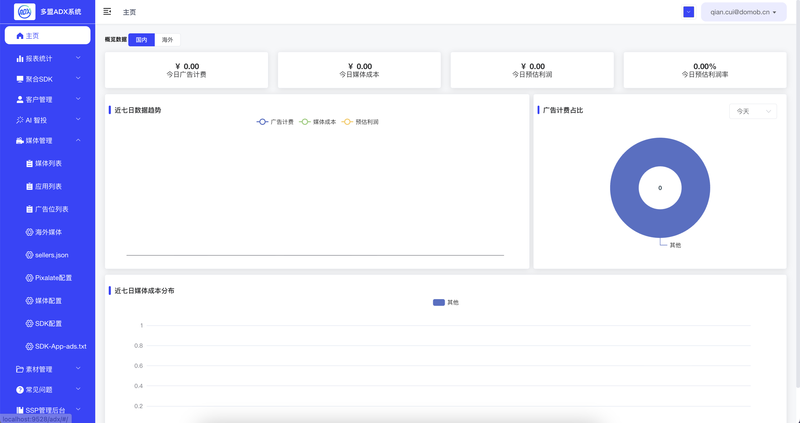Click the question mark icon for 常见问题
The image size is (800, 423).
pyautogui.click(x=20, y=389)
